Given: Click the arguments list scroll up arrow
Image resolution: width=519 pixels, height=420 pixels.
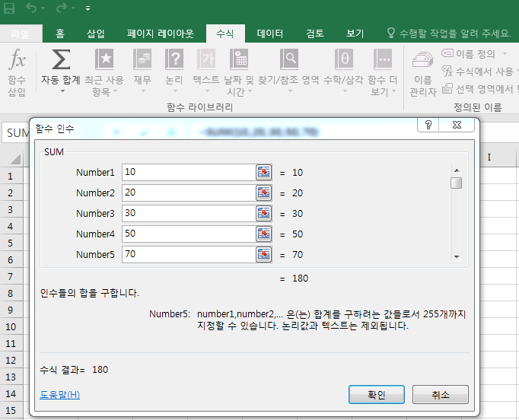Looking at the screenshot, I should [457, 170].
